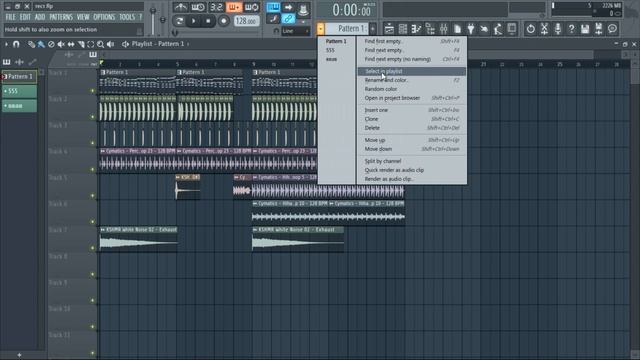Switch pattern/song mode button
The image size is (640, 360).
(x=179, y=21)
